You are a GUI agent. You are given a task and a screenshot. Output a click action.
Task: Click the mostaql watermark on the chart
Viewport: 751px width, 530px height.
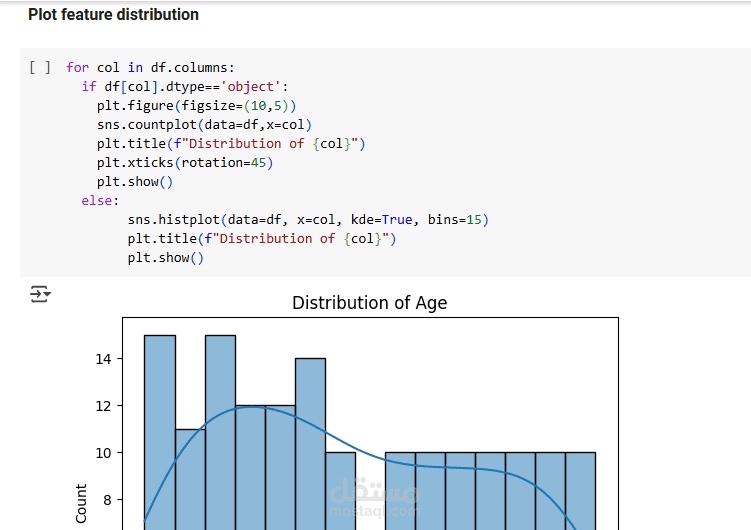pyautogui.click(x=375, y=498)
